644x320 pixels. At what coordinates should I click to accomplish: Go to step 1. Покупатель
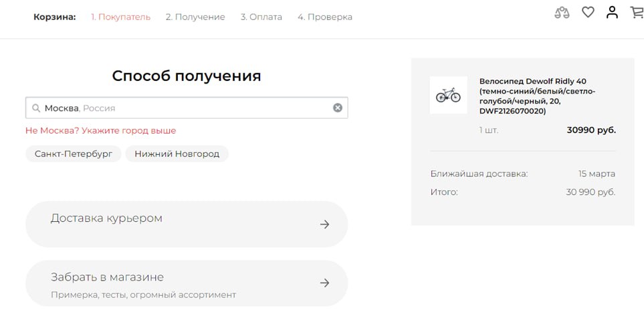coord(121,17)
